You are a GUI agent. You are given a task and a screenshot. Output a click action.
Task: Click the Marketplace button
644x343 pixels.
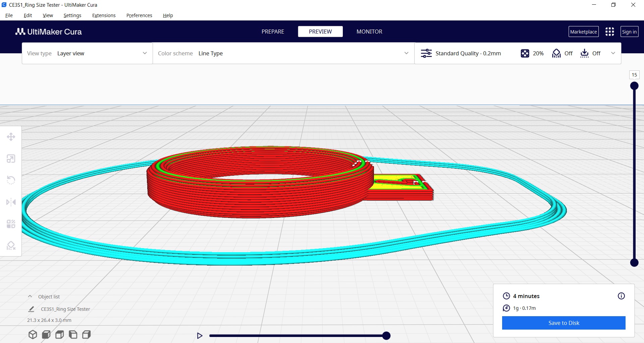584,32
